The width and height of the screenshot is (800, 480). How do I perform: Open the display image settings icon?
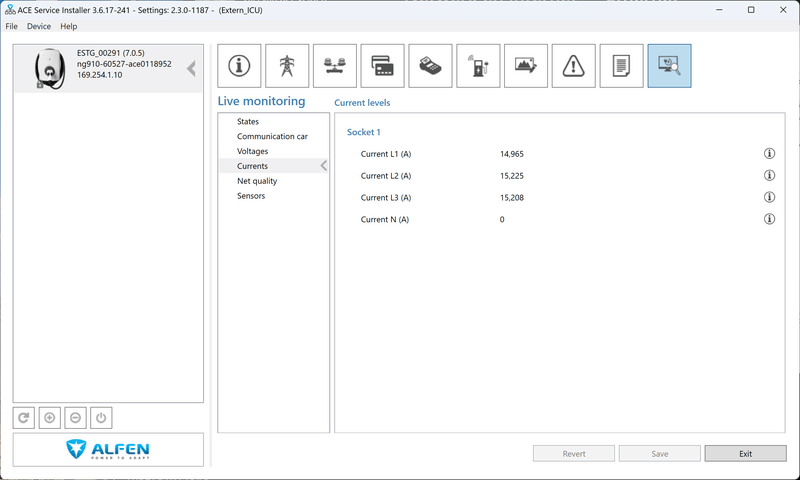pos(526,66)
